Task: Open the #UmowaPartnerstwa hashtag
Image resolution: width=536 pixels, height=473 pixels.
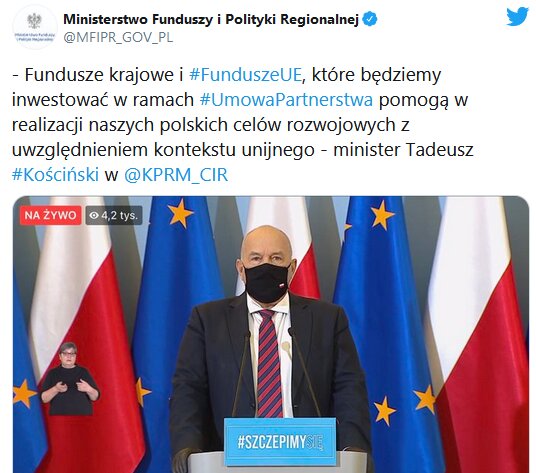Action: 286,100
